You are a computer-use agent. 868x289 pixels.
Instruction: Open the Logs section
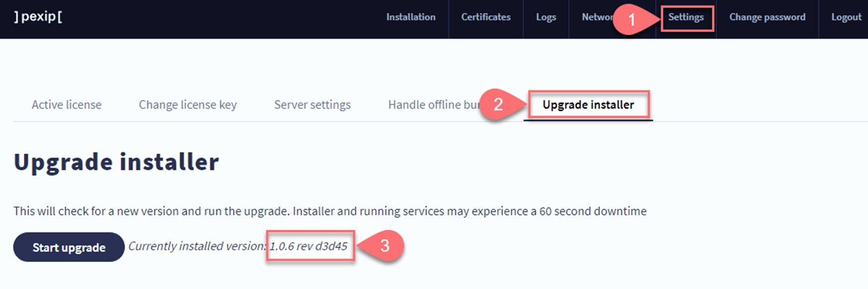pyautogui.click(x=546, y=17)
